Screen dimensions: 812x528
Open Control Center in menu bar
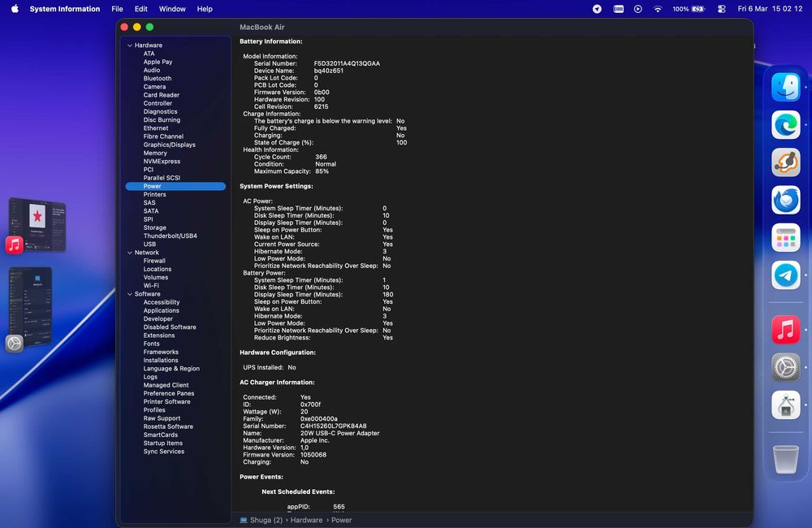coord(721,9)
